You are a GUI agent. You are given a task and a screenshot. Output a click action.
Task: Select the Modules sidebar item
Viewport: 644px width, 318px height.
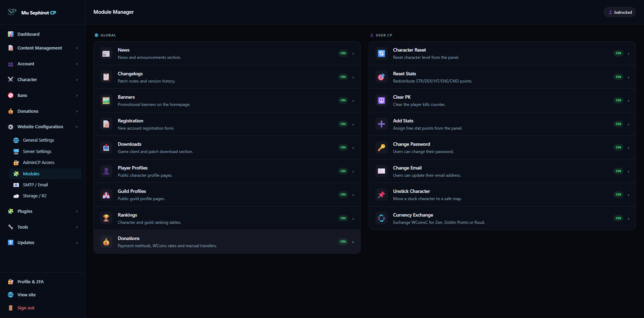45,174
